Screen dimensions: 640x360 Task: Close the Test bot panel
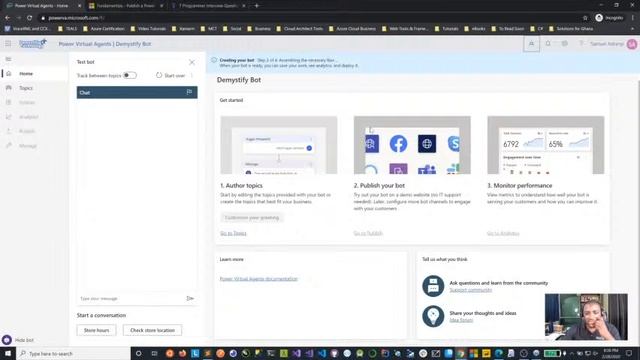(x=192, y=62)
